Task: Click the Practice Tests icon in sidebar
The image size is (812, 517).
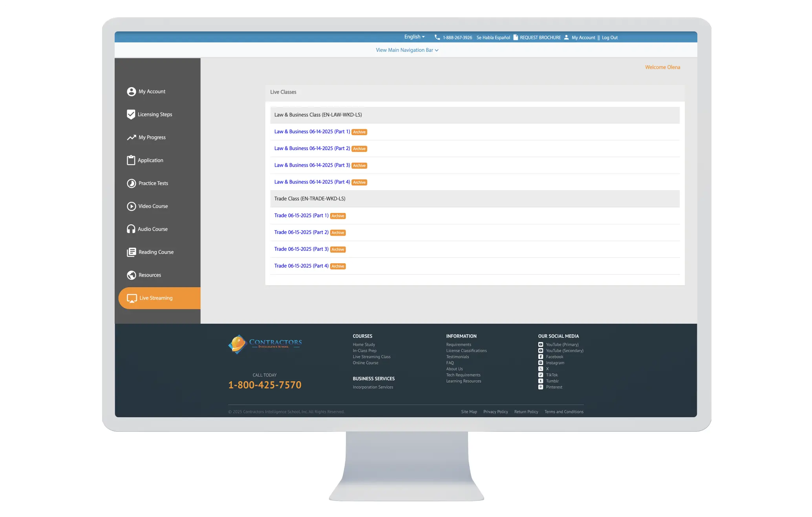Action: click(x=131, y=183)
